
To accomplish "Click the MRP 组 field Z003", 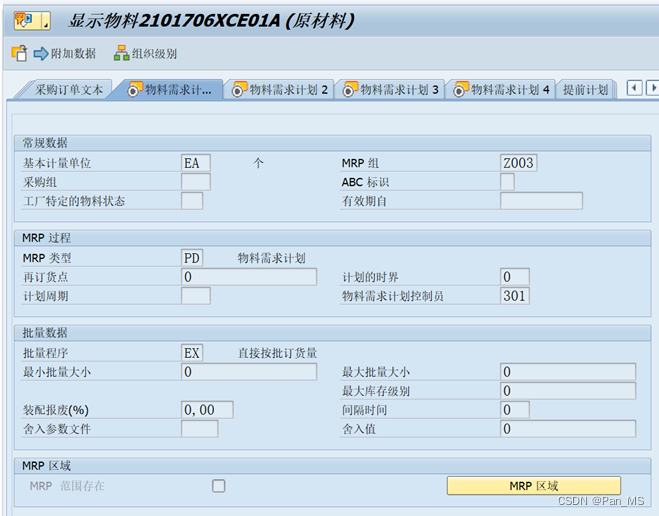I will coord(519,163).
